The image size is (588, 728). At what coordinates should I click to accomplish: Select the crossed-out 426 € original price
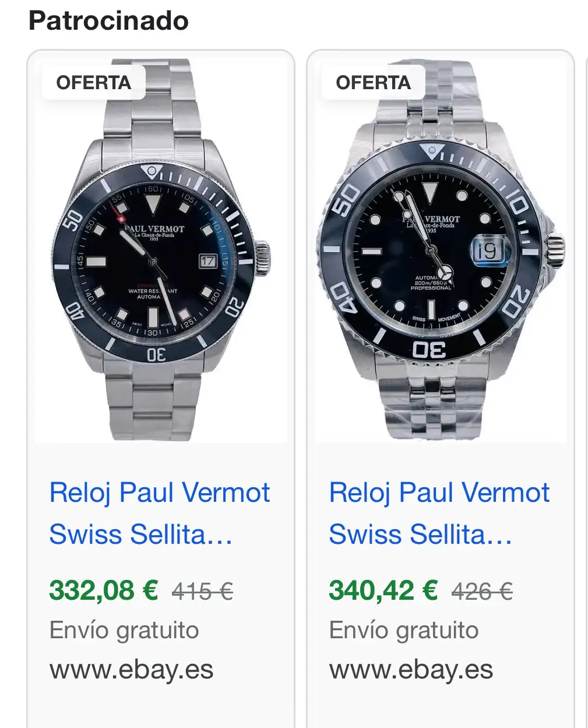(x=482, y=592)
